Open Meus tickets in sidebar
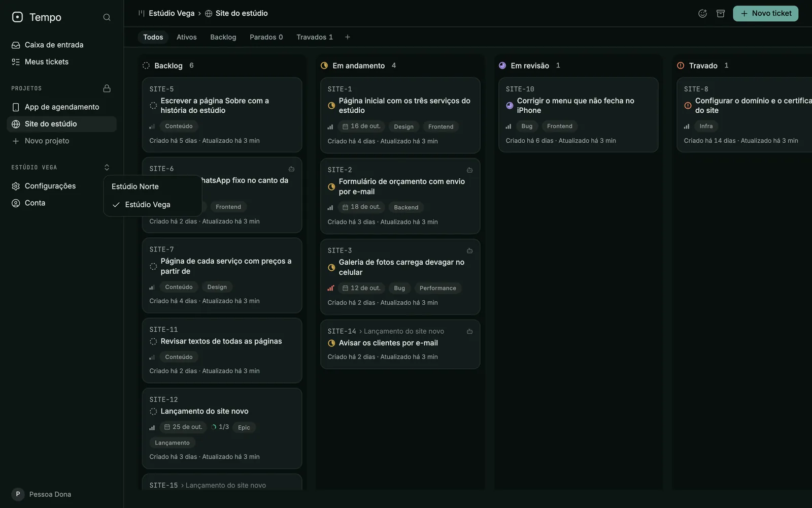Viewport: 812px width, 508px height. (61, 62)
